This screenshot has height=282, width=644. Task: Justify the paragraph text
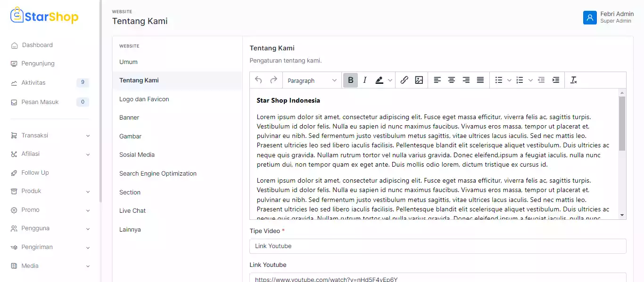pos(480,80)
